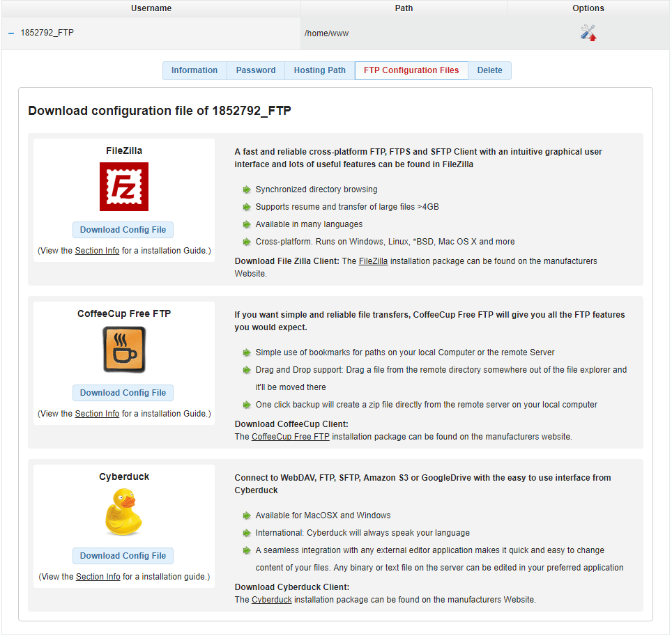Click the CoffeeCup Free FTP cup icon
Image resolution: width=672 pixels, height=636 pixels.
[x=123, y=350]
